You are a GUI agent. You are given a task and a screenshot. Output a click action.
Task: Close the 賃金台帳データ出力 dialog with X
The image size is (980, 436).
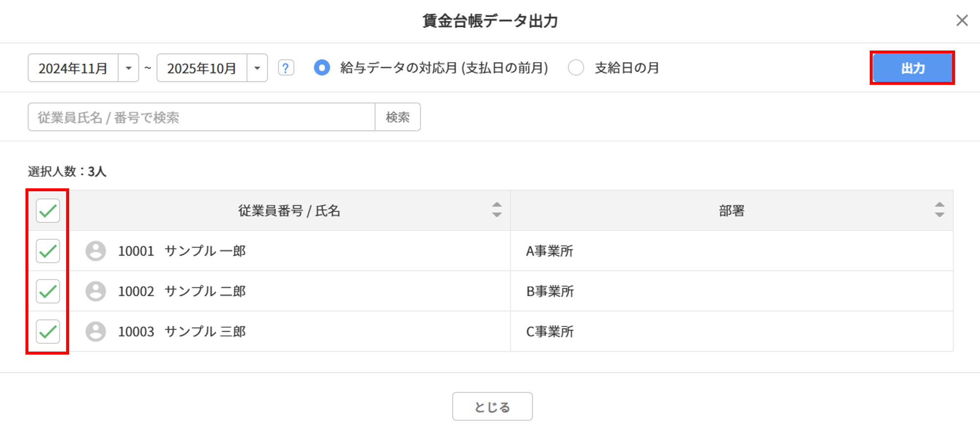coord(962,21)
